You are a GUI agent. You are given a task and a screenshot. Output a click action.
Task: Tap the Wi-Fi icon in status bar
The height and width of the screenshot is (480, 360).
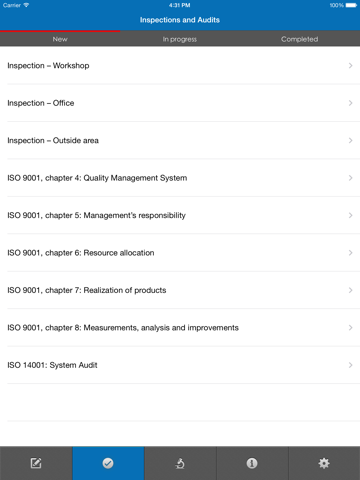26,5
